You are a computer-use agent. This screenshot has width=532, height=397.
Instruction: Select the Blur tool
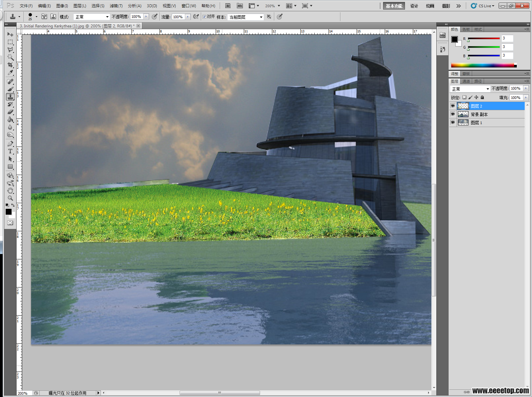pyautogui.click(x=10, y=127)
